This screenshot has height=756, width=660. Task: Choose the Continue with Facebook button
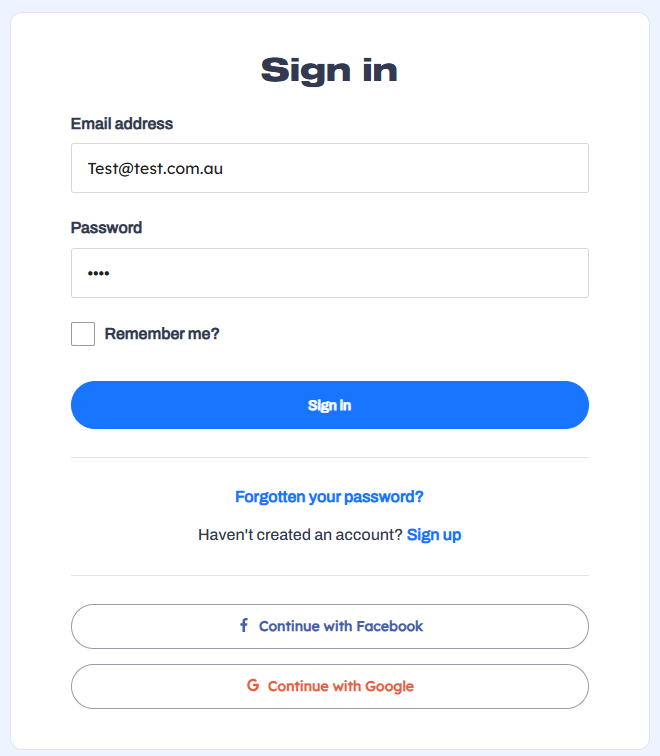tap(329, 626)
